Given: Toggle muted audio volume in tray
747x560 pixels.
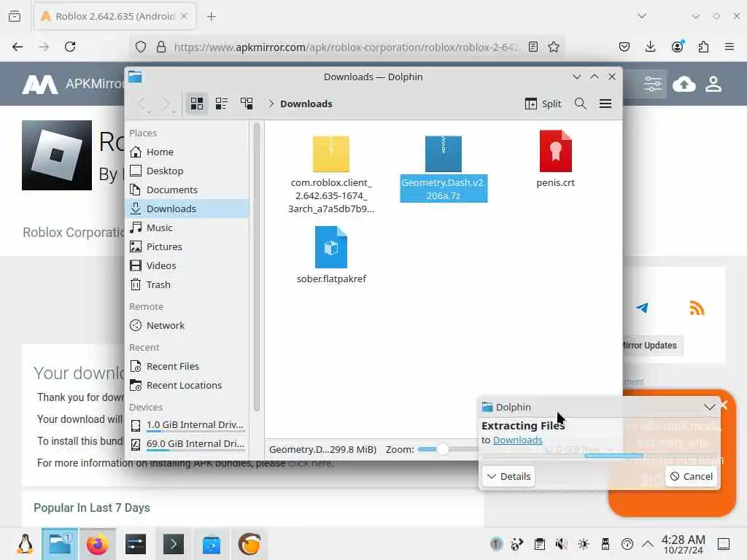Looking at the screenshot, I should 561,544.
